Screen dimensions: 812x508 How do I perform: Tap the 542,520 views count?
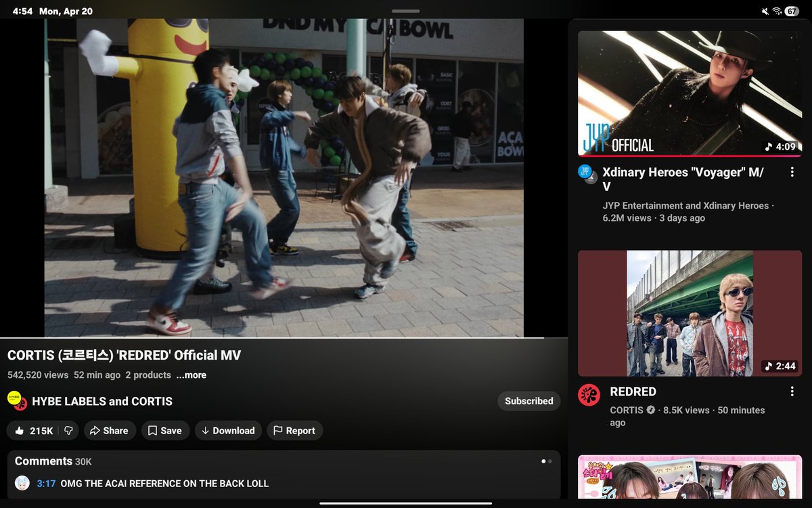pos(38,375)
